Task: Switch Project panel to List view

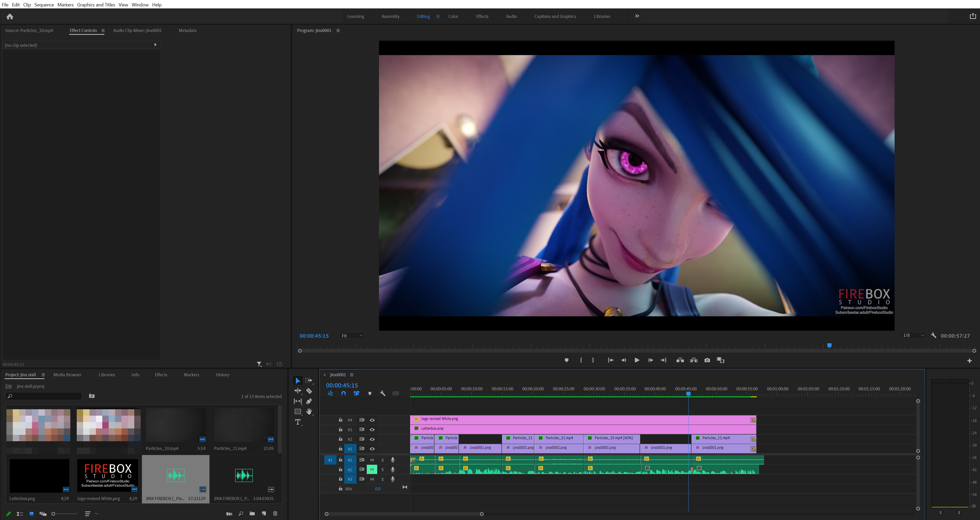Action: coord(20,514)
